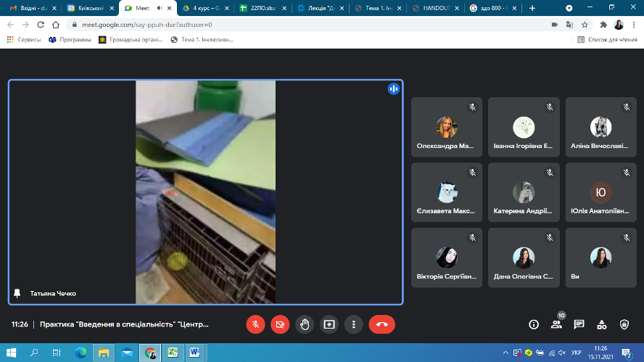Click pin icon next to Татьяна Чечко
The height and width of the screenshot is (362, 644).
click(x=17, y=293)
